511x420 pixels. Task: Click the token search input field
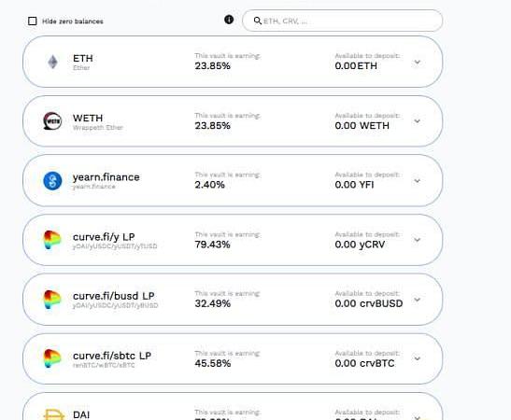(343, 21)
